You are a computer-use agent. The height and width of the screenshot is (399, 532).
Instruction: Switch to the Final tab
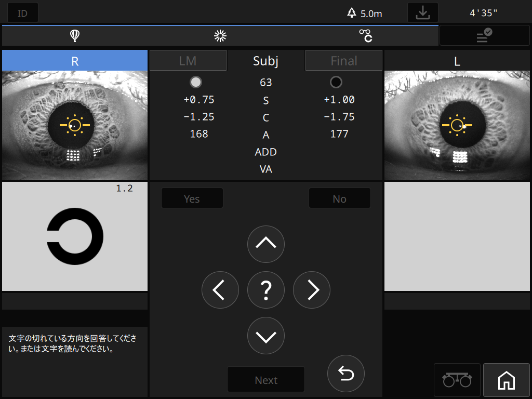tap(343, 61)
